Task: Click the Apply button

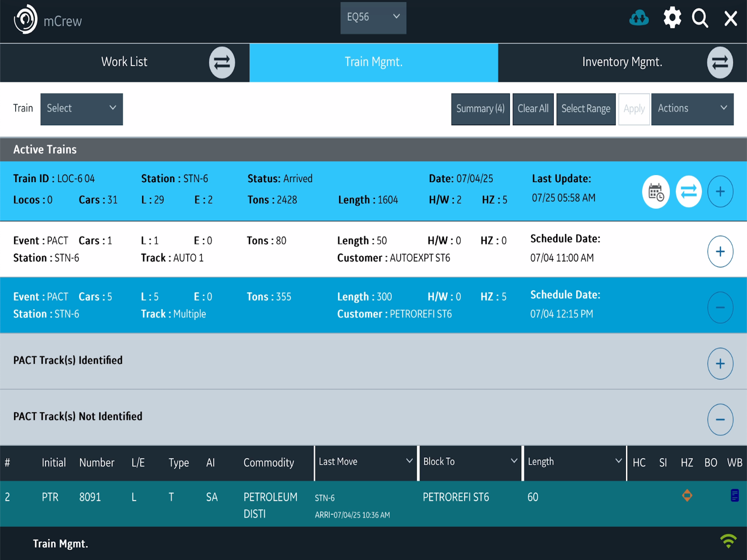Action: click(634, 109)
